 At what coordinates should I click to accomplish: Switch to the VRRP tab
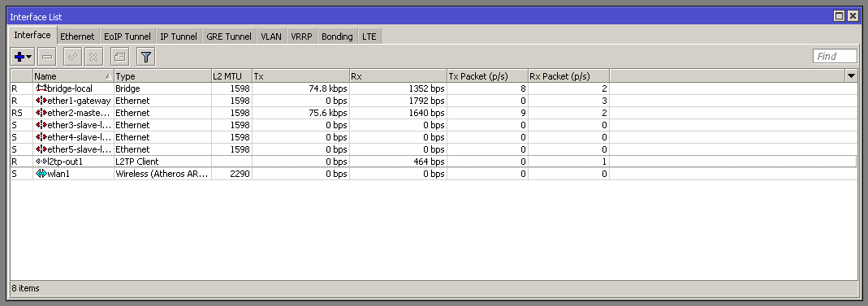click(x=302, y=37)
